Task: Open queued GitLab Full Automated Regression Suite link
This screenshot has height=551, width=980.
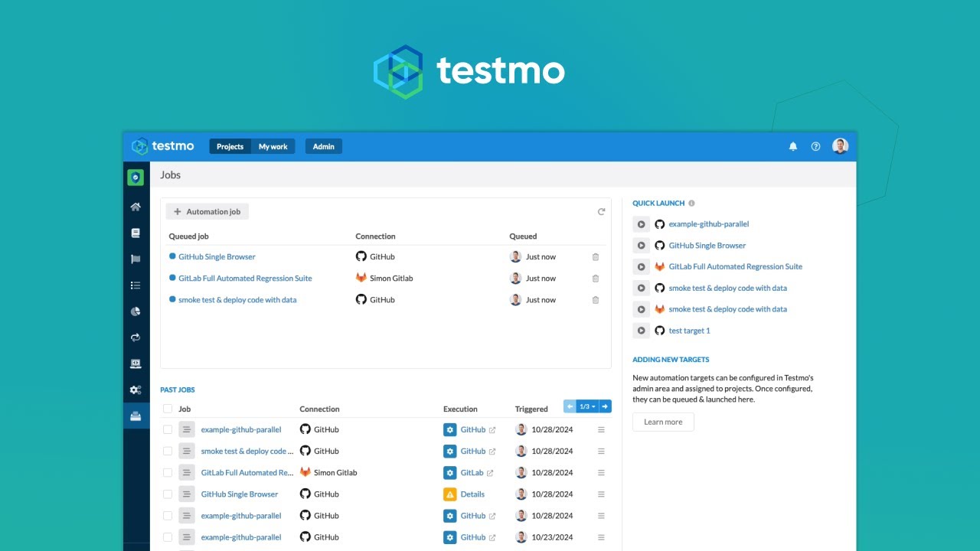Action: click(x=245, y=279)
